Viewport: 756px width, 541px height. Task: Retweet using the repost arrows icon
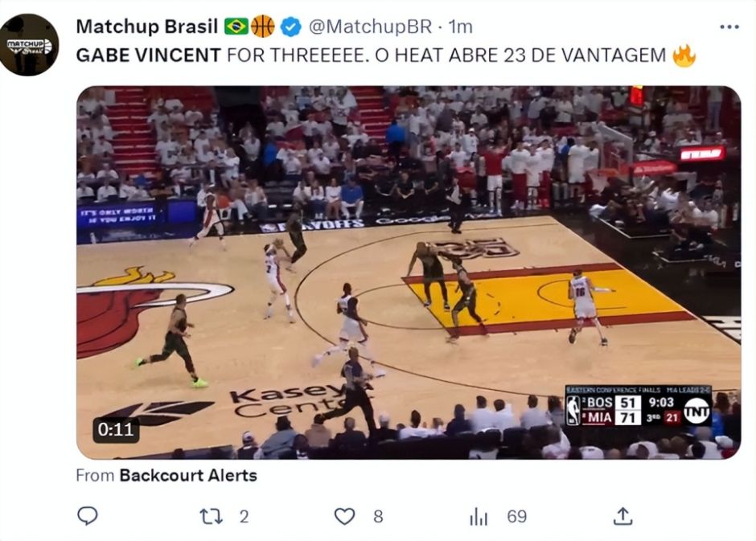(x=212, y=516)
